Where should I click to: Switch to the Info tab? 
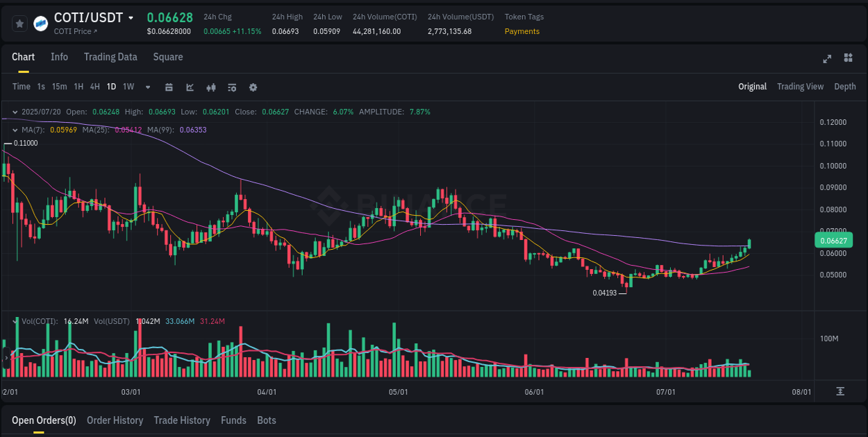coord(59,57)
